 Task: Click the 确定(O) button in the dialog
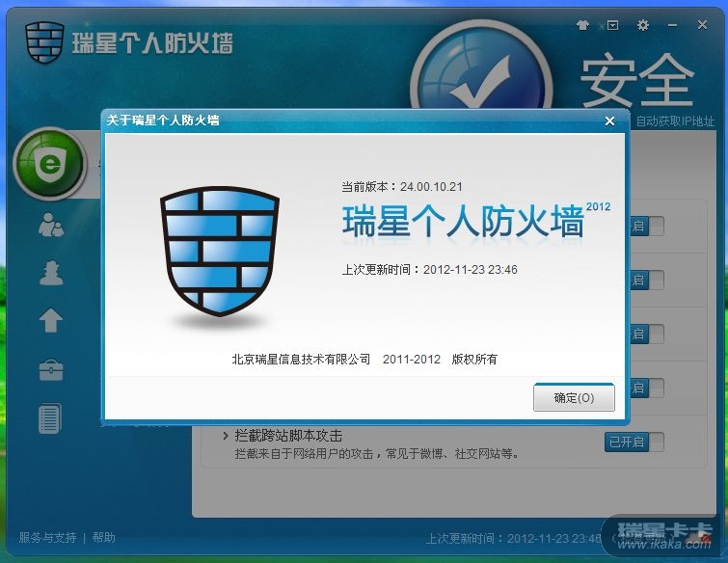(x=574, y=397)
